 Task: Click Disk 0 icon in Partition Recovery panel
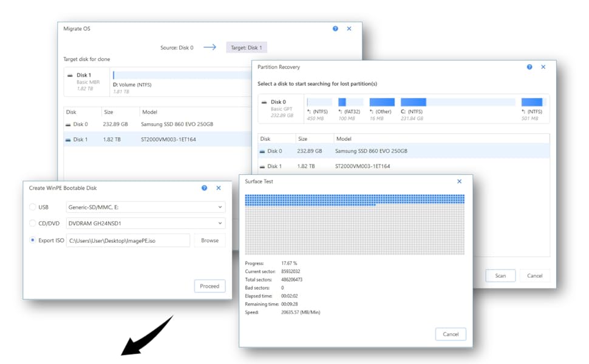pos(264,102)
